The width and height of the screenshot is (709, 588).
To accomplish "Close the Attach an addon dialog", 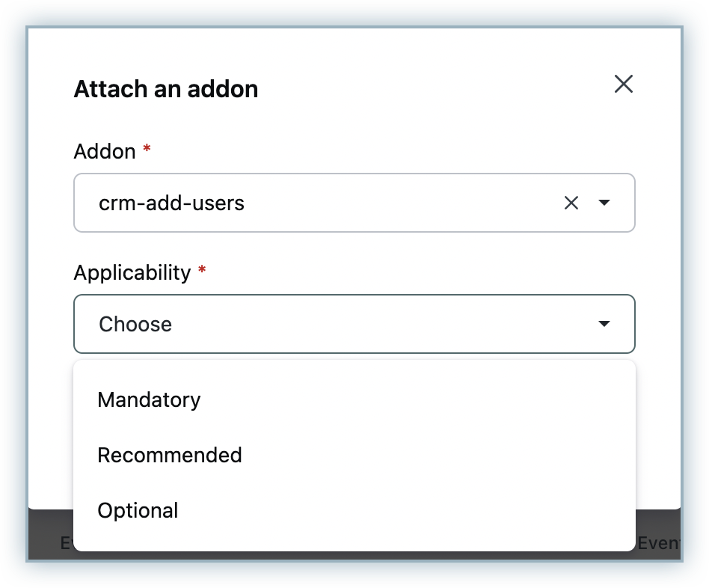I will coord(623,85).
